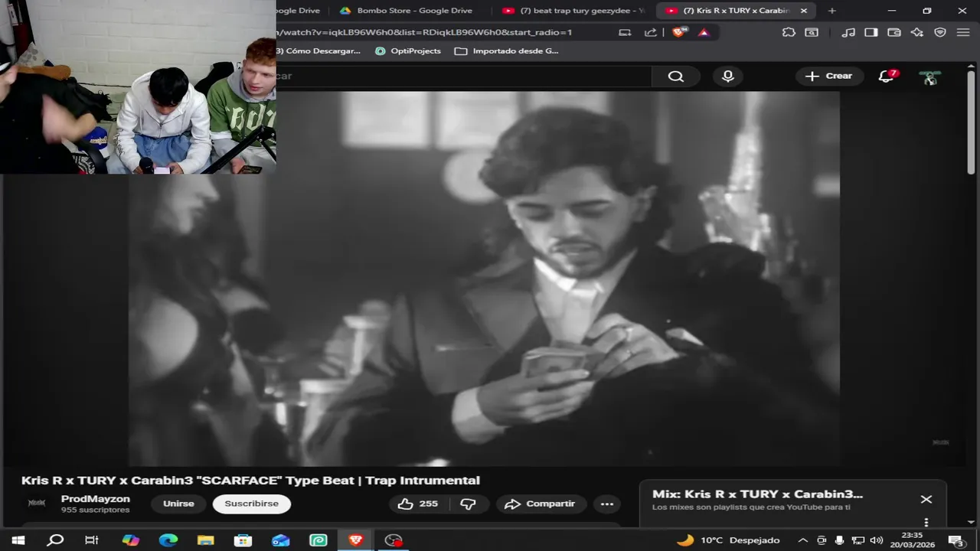Click the Mix: Kris R x TURY heading
Image resolution: width=980 pixels, height=551 pixels.
click(757, 494)
